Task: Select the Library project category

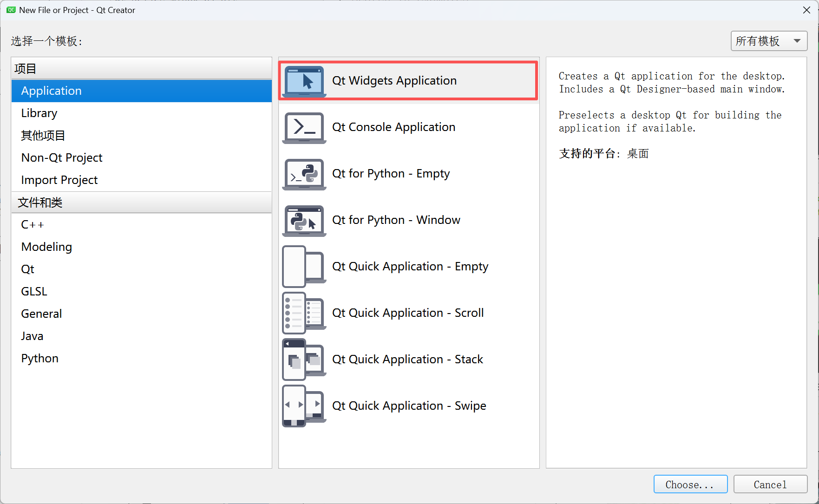Action: [142, 113]
